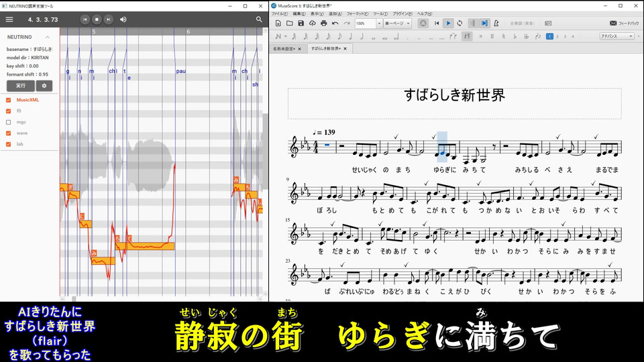Uncheck the wave checkbox
Image resolution: width=644 pixels, height=362 pixels.
coord(9,133)
